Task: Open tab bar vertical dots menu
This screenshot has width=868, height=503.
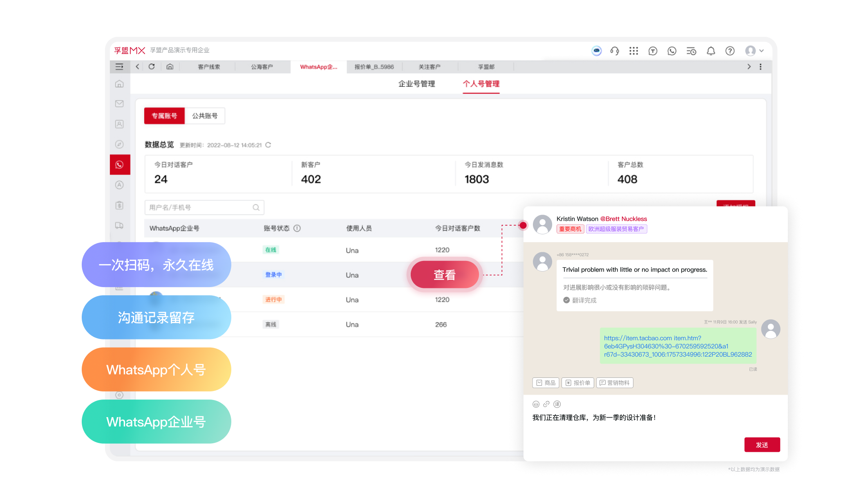Action: tap(760, 67)
